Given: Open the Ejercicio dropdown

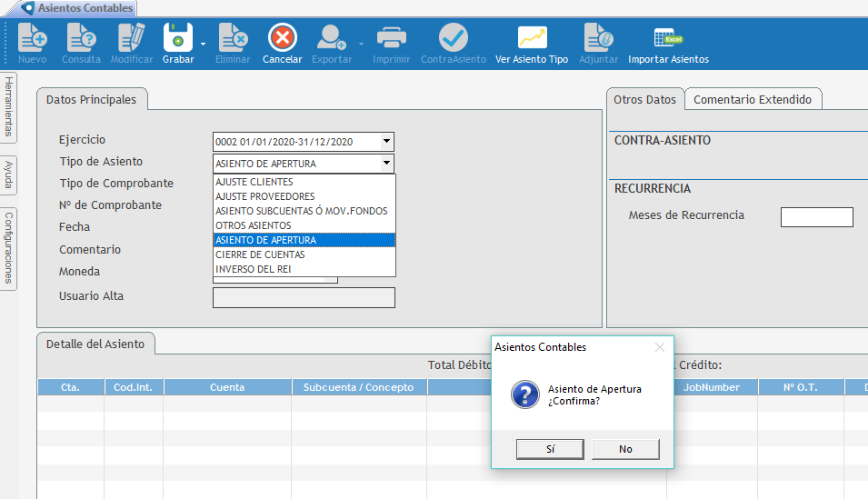Looking at the screenshot, I should [387, 142].
